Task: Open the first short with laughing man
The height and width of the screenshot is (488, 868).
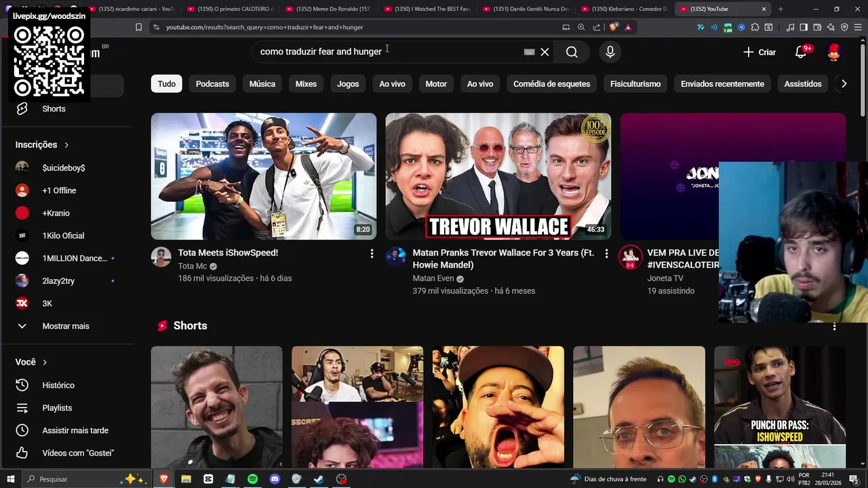Action: [216, 407]
